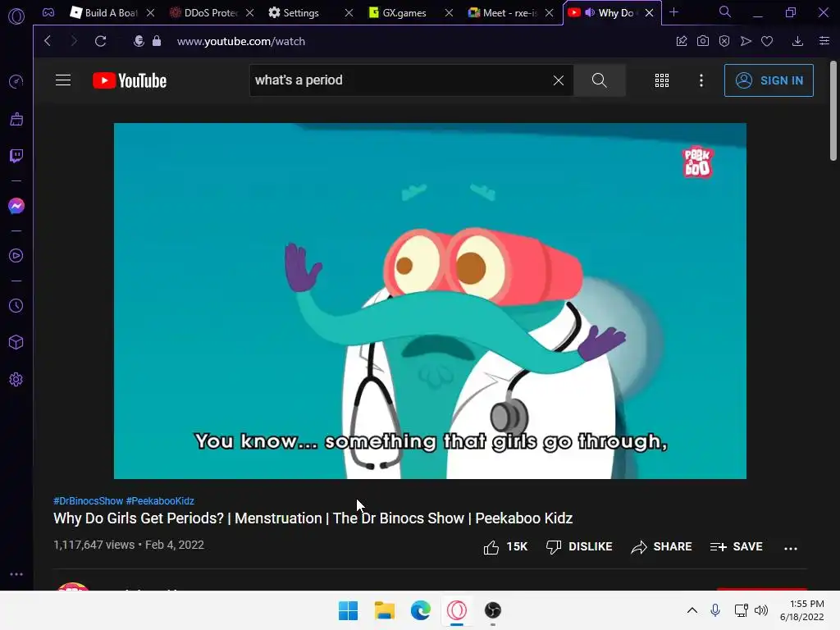
Task: Click the taskbar microphone icon
Action: pyautogui.click(x=715, y=610)
